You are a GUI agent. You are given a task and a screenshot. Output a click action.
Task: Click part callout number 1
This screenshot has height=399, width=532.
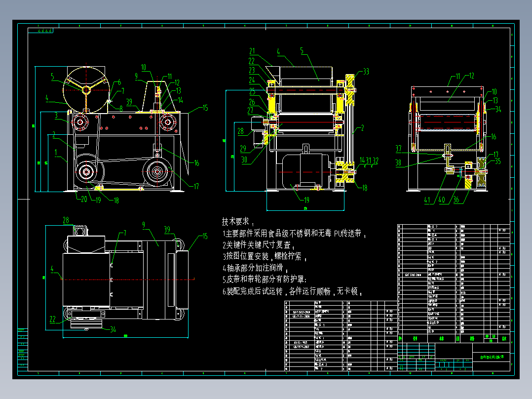56,153
